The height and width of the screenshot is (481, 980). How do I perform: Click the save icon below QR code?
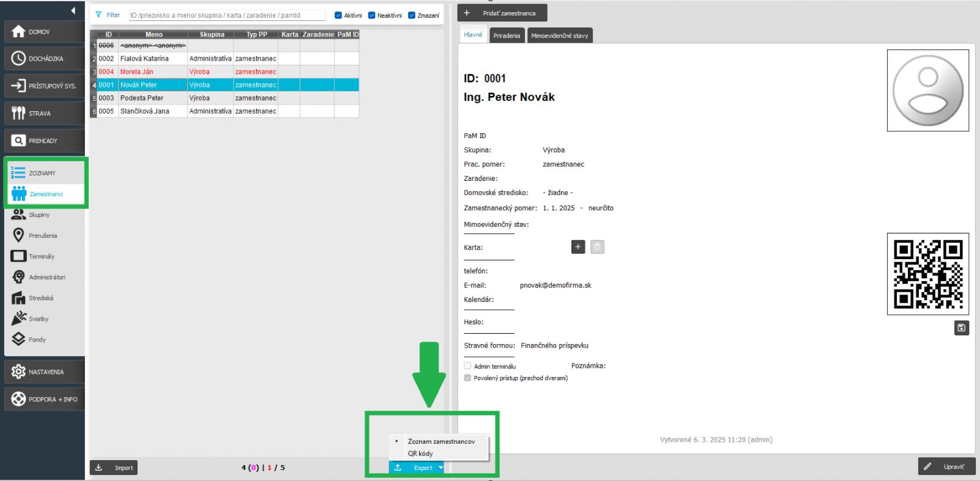961,328
